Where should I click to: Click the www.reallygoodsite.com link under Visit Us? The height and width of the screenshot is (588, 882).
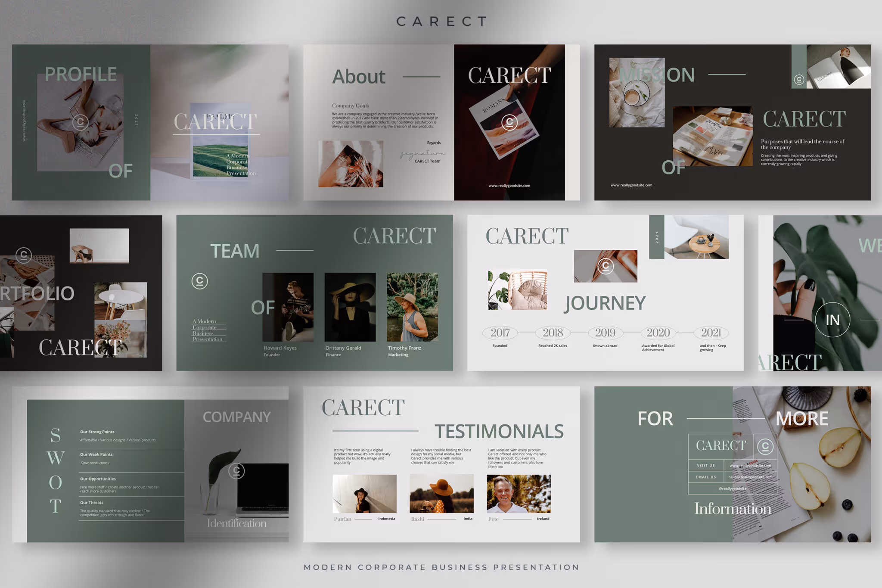(x=750, y=466)
